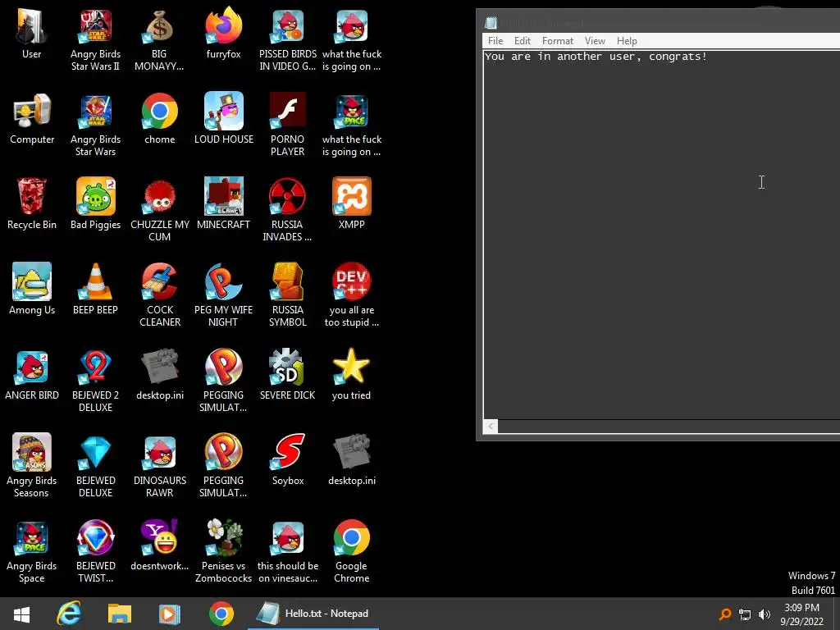Click the Recycle Bin icon
This screenshot has width=840, height=630.
(32, 204)
